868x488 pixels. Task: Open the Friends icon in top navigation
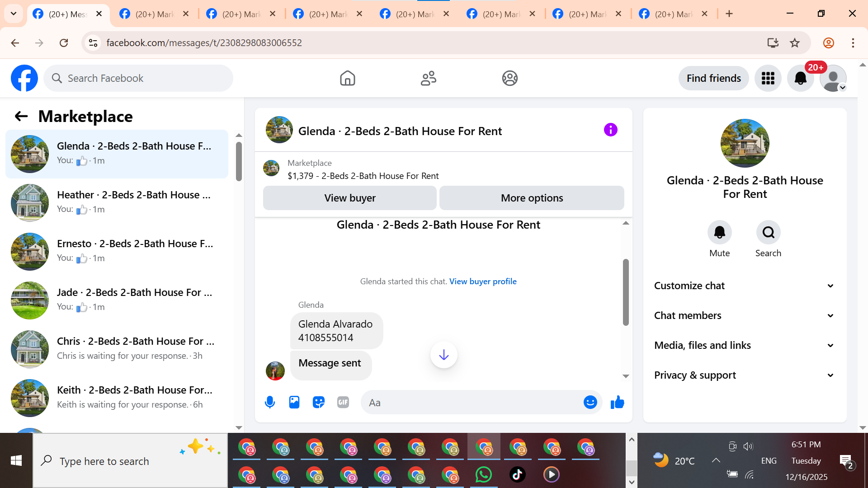[x=429, y=78]
